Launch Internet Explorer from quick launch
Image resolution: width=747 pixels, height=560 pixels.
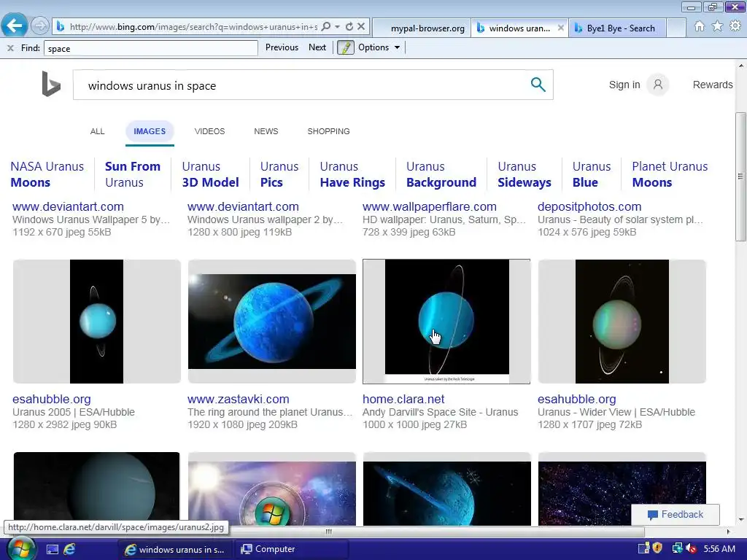69,550
